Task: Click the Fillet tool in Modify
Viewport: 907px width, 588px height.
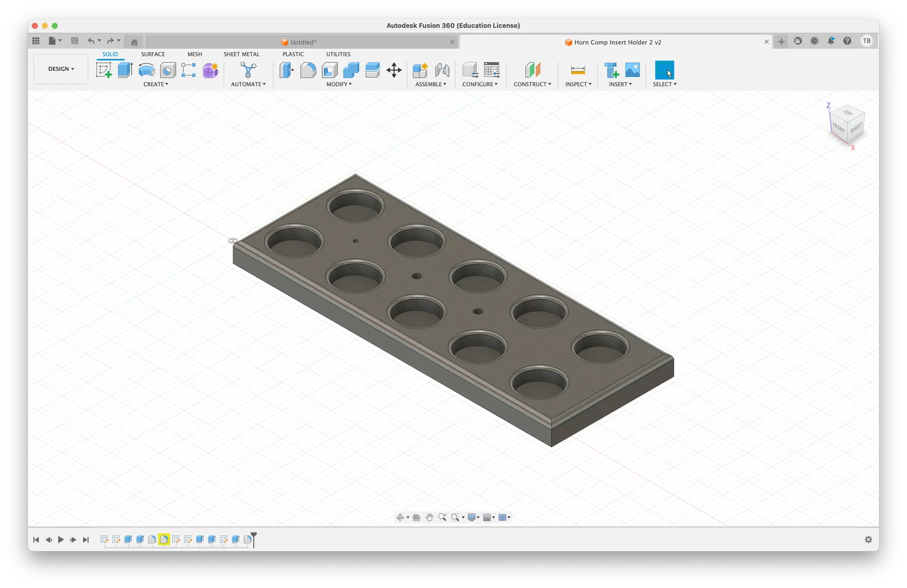Action: pos(308,70)
